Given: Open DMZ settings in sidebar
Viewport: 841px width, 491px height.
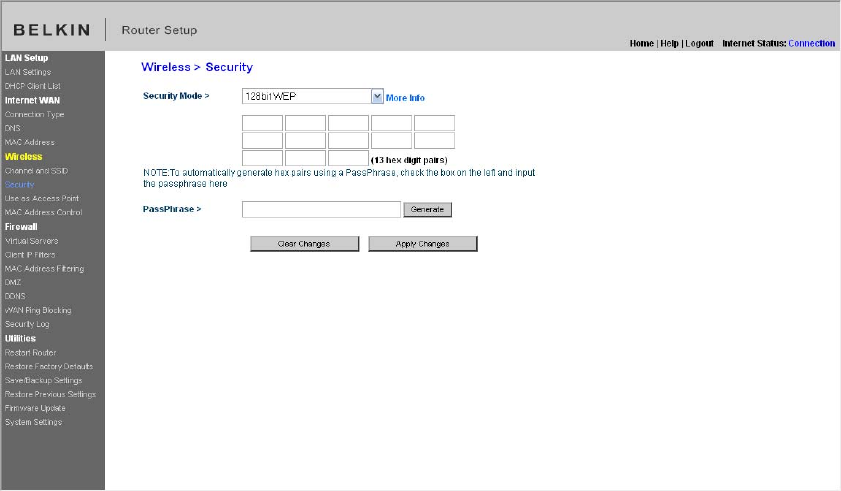Looking at the screenshot, I should pos(13,282).
